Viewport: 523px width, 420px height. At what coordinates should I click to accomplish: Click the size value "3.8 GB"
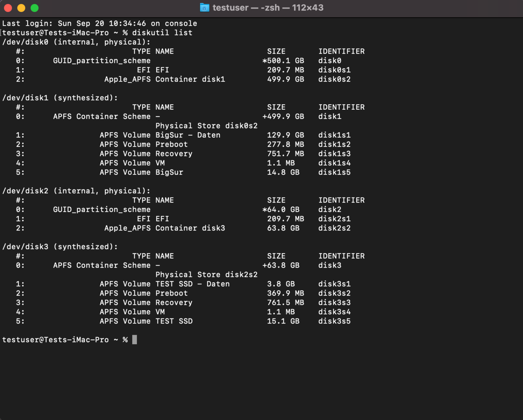(281, 284)
